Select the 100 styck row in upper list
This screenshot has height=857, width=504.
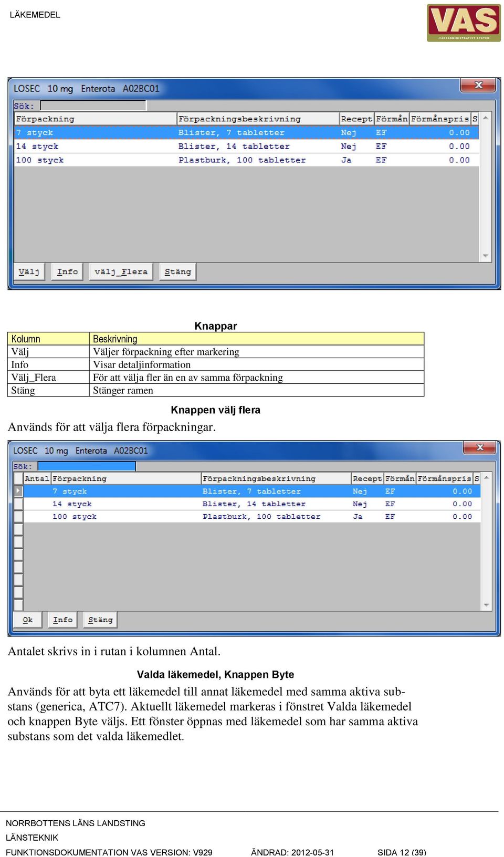tap(246, 160)
